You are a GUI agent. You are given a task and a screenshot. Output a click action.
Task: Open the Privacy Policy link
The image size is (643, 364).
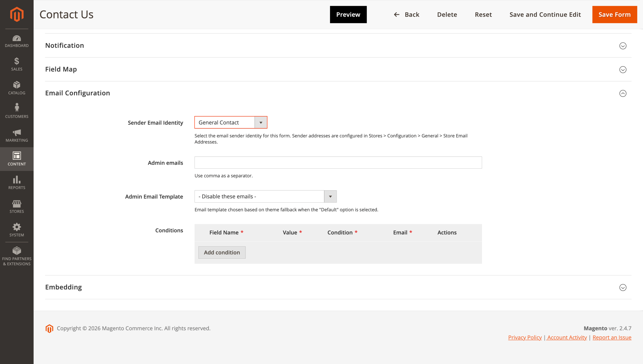click(525, 337)
